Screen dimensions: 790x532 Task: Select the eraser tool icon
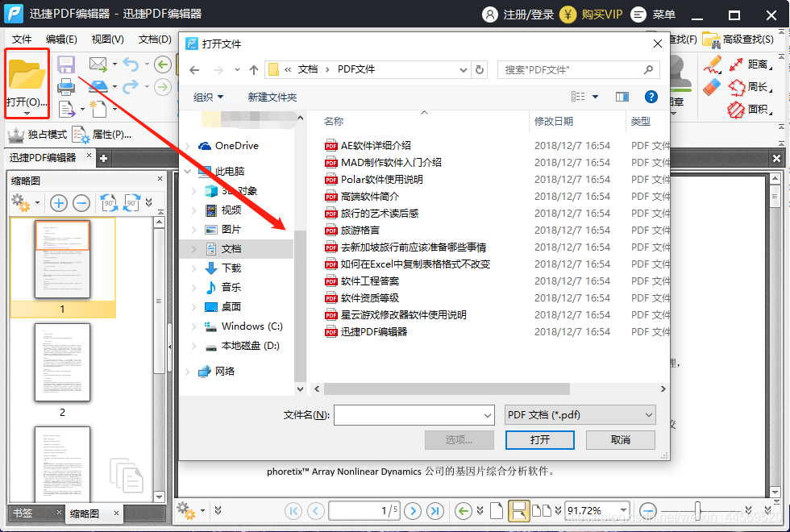click(712, 87)
